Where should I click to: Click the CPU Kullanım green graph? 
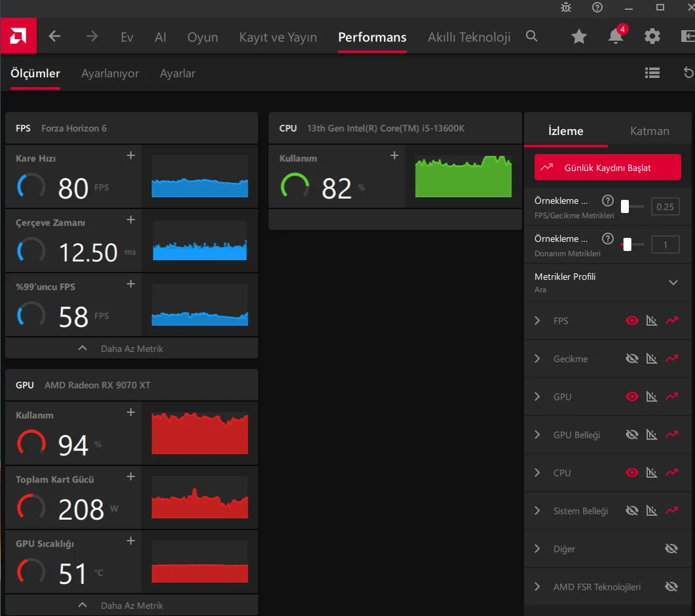[x=463, y=176]
